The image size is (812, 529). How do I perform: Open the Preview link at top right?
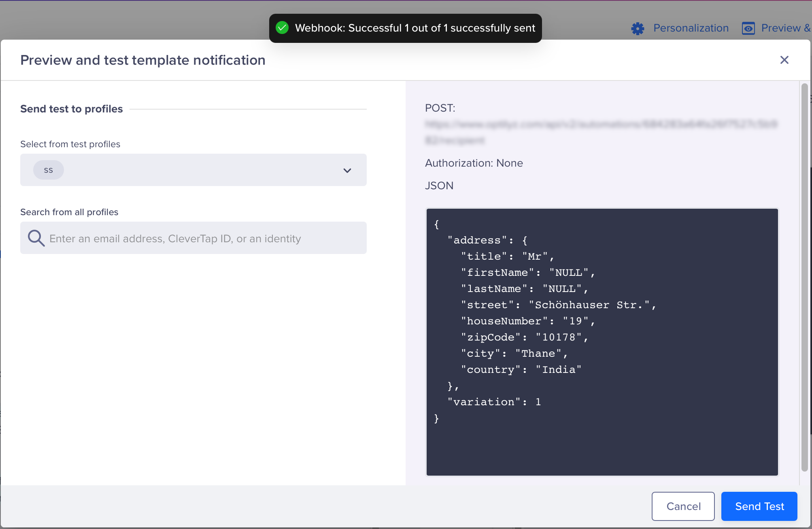pos(786,28)
